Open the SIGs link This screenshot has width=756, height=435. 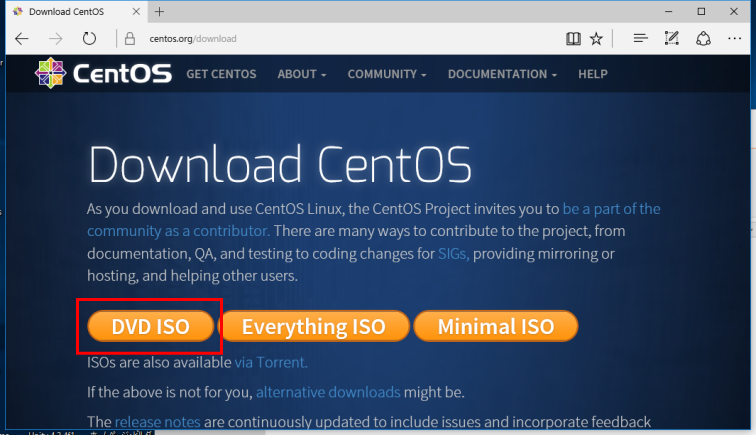(x=453, y=254)
